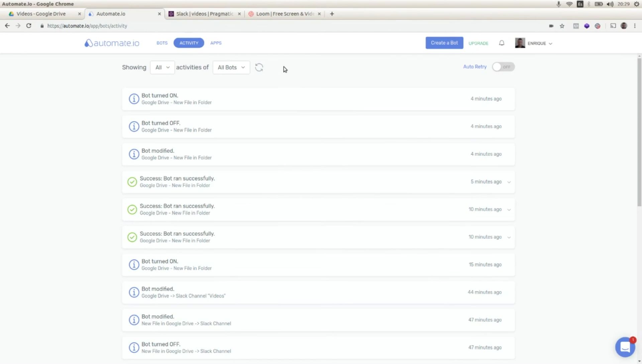Screen dimensions: 642x364
Task: Switch to Videos - Google Drive tab
Action: pos(41,14)
